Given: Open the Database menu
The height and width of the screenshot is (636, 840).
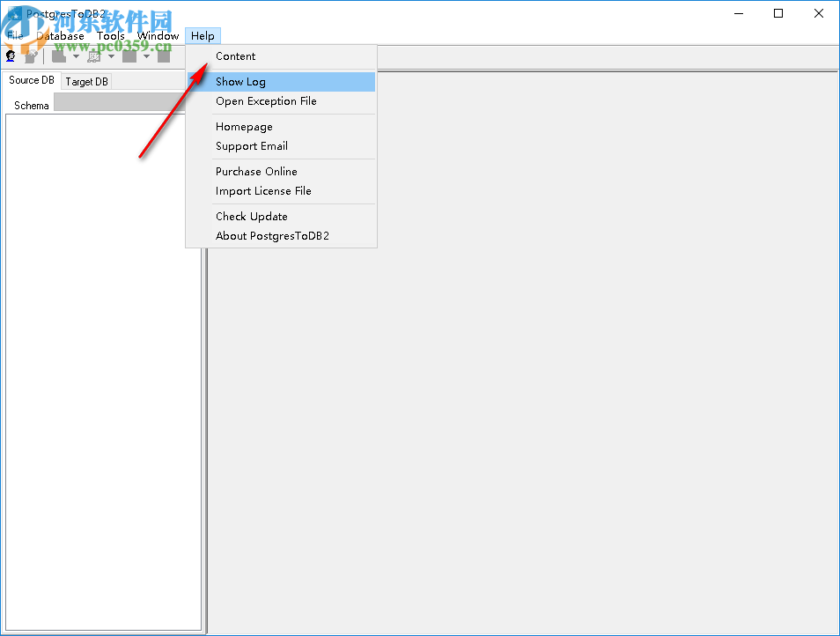Looking at the screenshot, I should [x=60, y=35].
